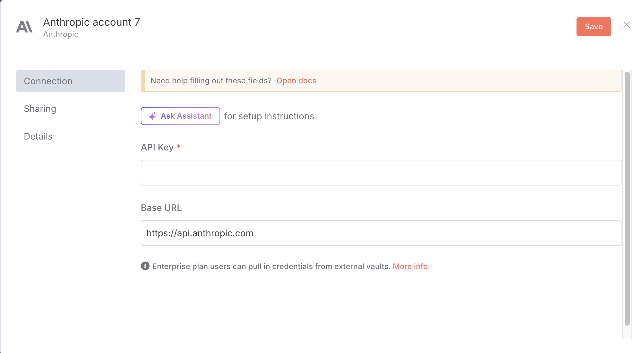The image size is (644, 353).
Task: Focus the API Key input field
Action: pyautogui.click(x=381, y=173)
